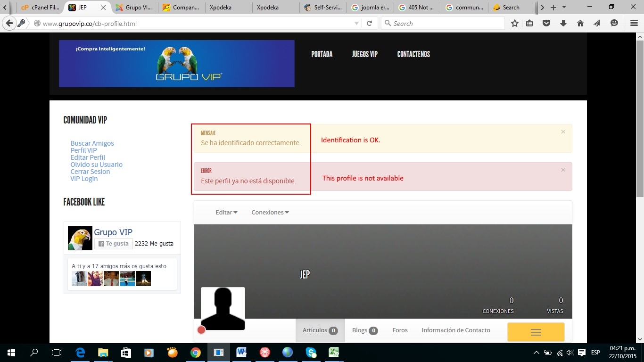Expand the Conexiones dropdown menu
The image size is (644, 362).
point(270,212)
